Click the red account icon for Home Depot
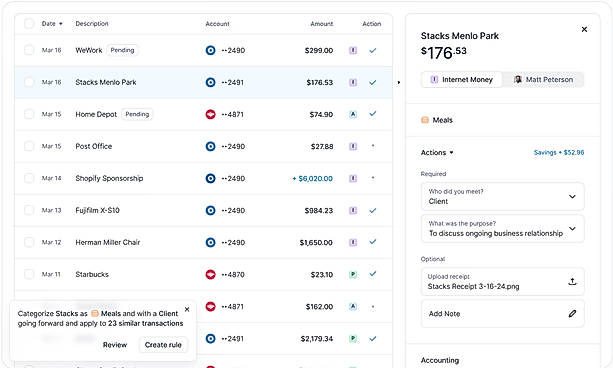Image resolution: width=613 pixels, height=368 pixels. pos(210,115)
